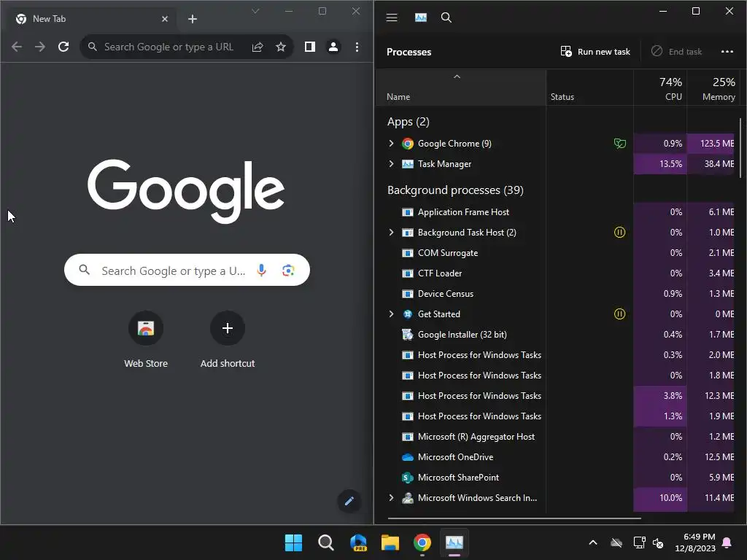Open Chrome tab search dropdown arrow

coord(255,11)
